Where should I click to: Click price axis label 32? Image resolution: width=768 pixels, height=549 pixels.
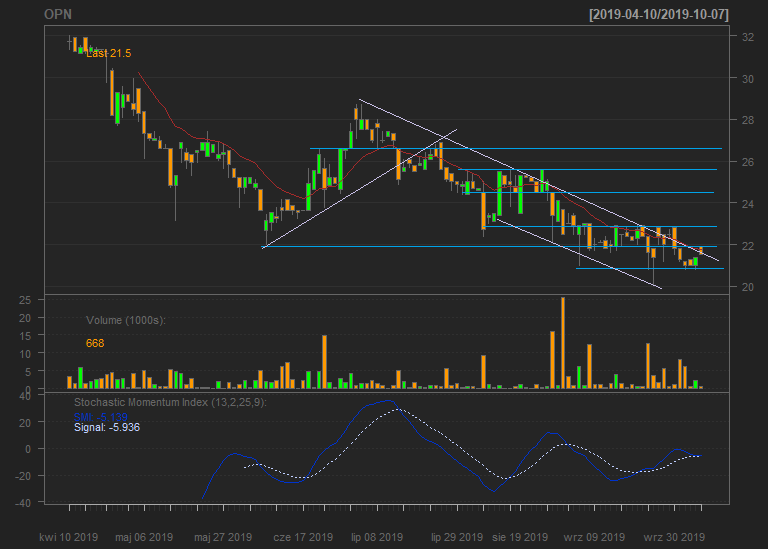(747, 37)
